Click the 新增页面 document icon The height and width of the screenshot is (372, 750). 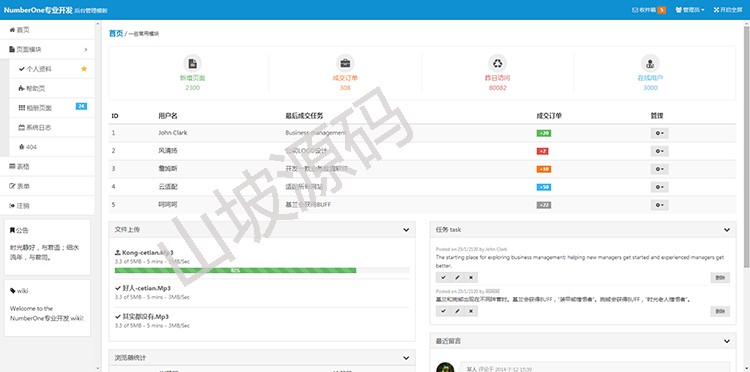(192, 63)
